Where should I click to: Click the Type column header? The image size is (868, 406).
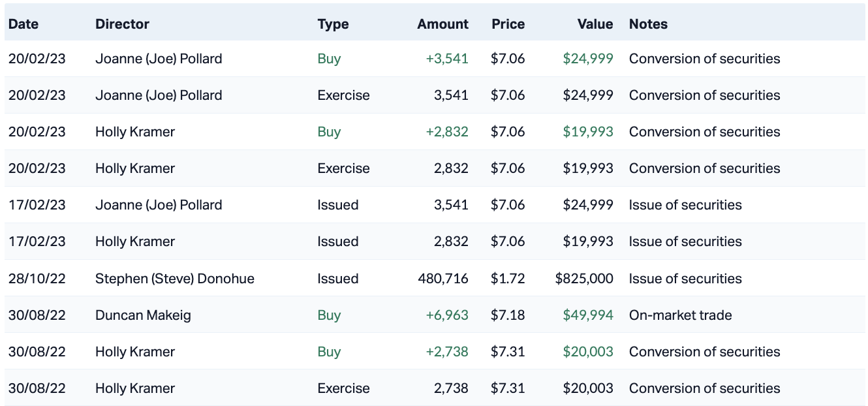pos(333,24)
